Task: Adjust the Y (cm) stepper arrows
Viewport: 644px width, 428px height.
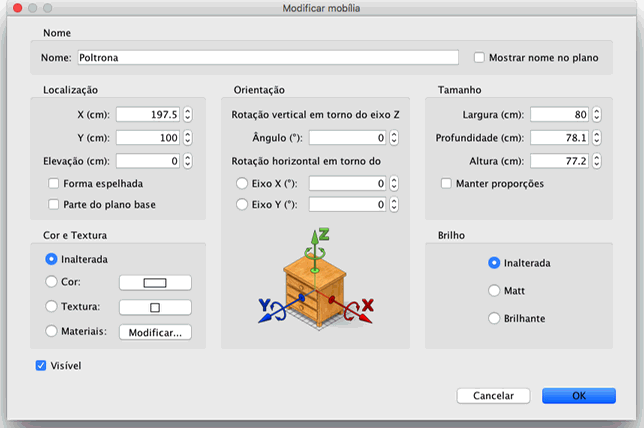Action: click(x=187, y=138)
